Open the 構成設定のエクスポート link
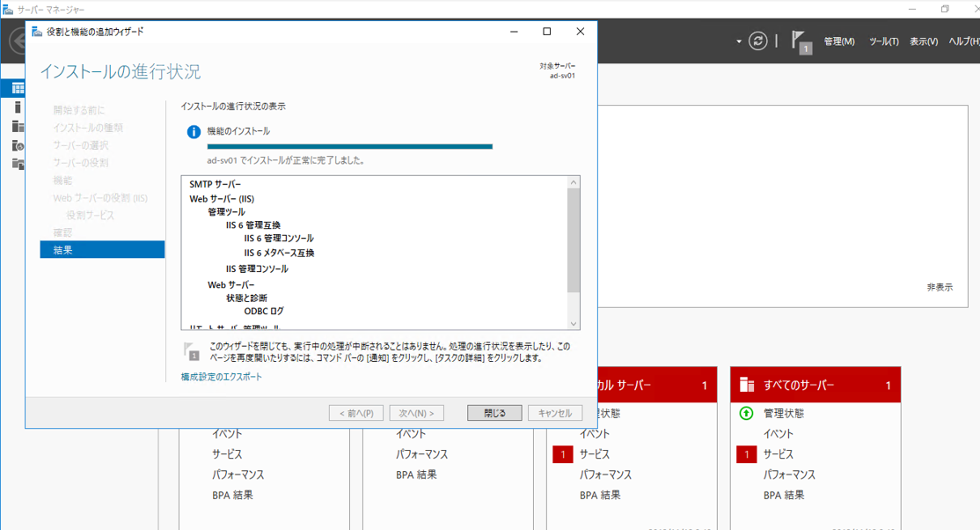The height and width of the screenshot is (530, 980). (222, 377)
